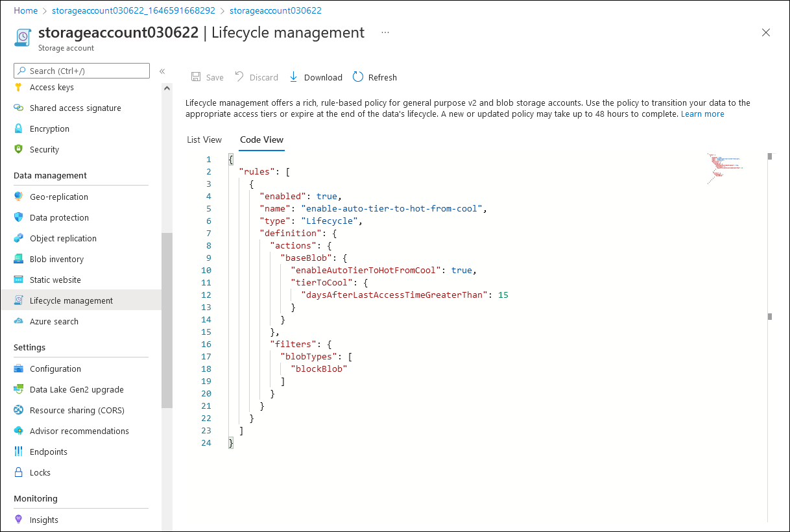
Task: Click the "rules" key on line 2
Action: (x=257, y=172)
